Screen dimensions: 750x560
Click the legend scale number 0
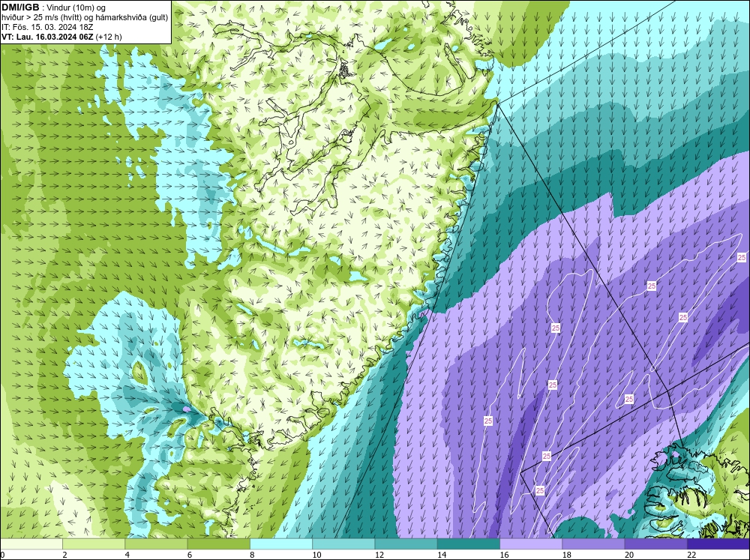(x=2, y=555)
